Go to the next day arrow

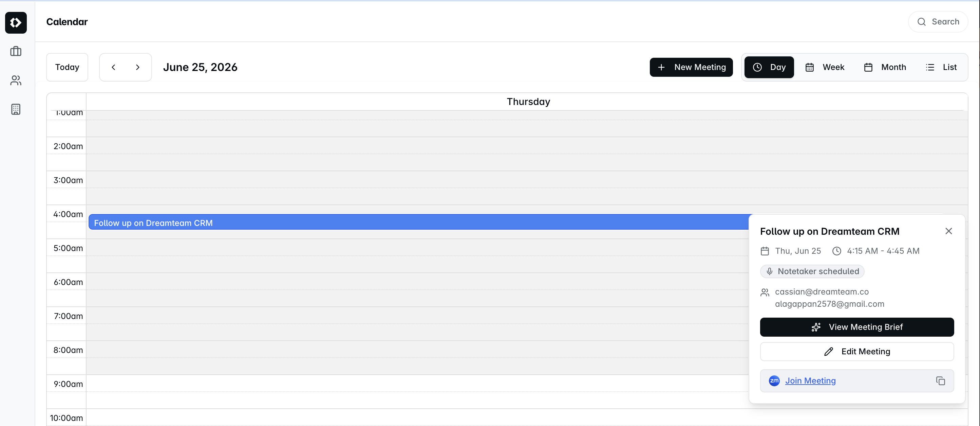[138, 67]
